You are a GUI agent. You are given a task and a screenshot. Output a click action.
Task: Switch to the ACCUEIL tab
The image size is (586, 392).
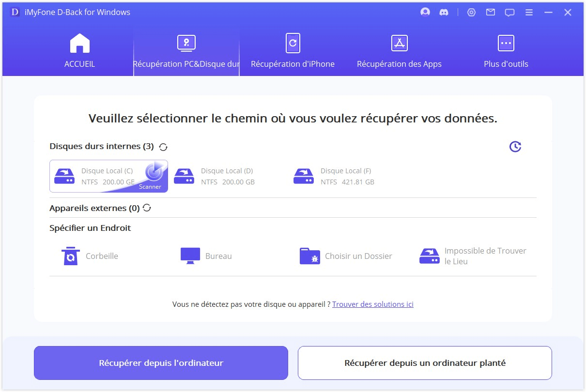[x=79, y=51]
